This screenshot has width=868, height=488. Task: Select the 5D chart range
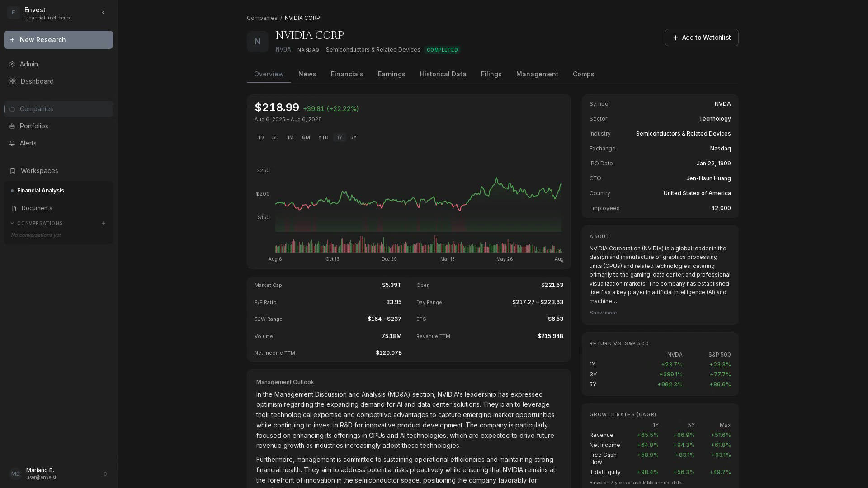[x=275, y=137]
